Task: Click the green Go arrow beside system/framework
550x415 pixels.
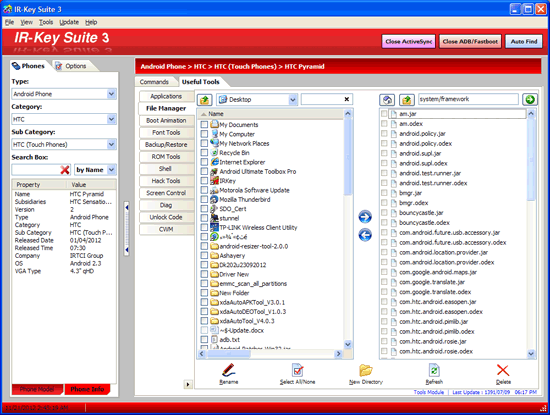Action: [x=530, y=99]
